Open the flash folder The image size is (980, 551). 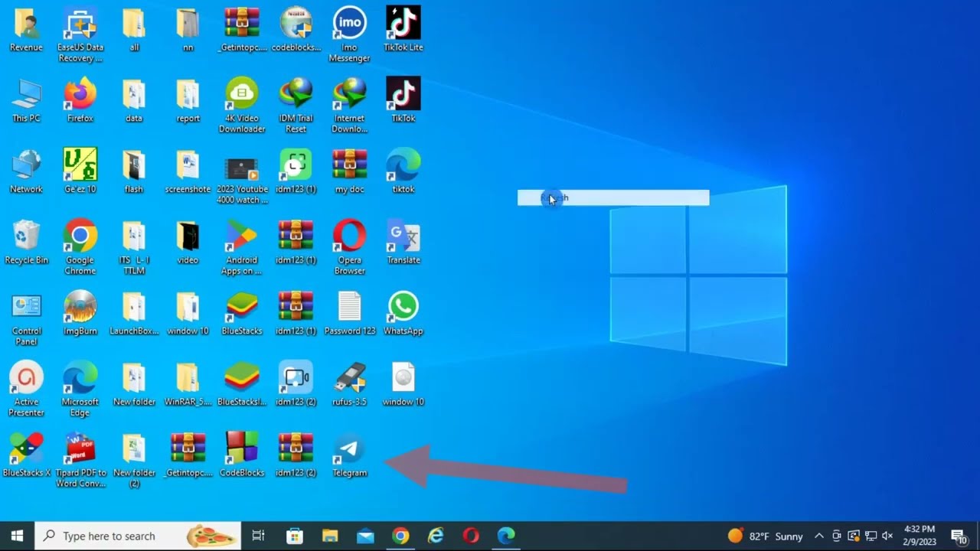point(134,171)
